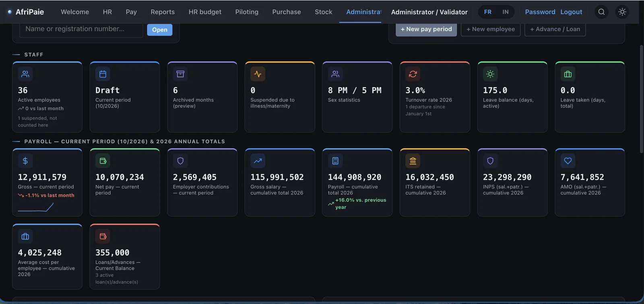This screenshot has width=644, height=304.
Task: Open the Piloting menu
Action: (x=247, y=12)
